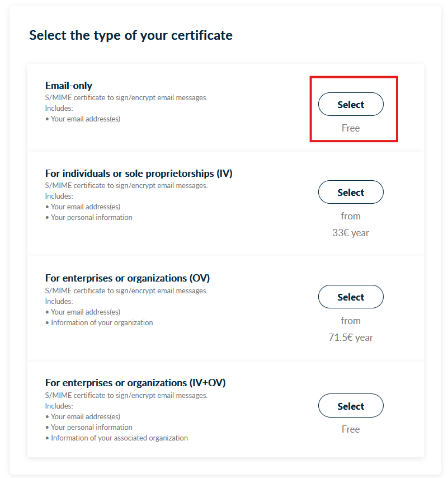Click the 'Select the type of your certificate' heading
The image size is (448, 478).
(131, 35)
